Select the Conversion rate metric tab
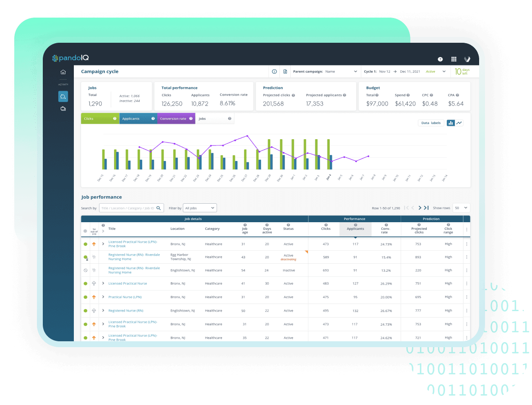The width and height of the screenshot is (532, 405). [x=173, y=118]
